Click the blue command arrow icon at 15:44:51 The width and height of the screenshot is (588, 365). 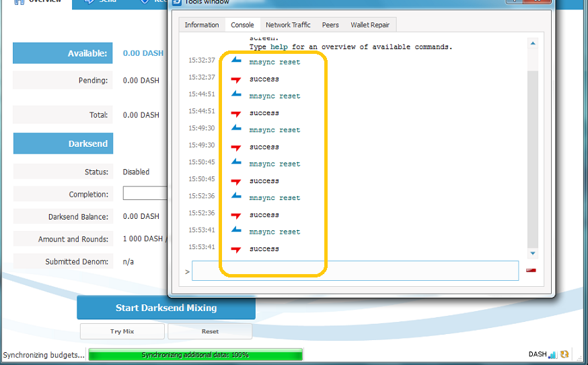click(236, 94)
